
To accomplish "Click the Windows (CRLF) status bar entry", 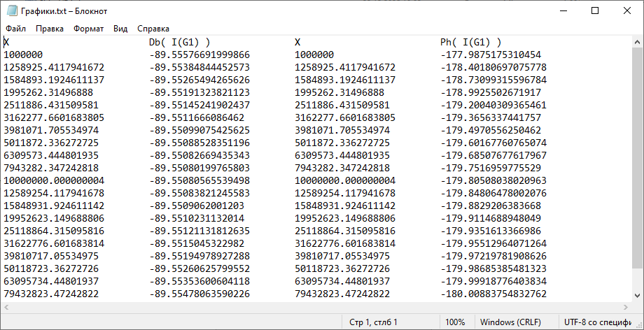I will (510, 322).
